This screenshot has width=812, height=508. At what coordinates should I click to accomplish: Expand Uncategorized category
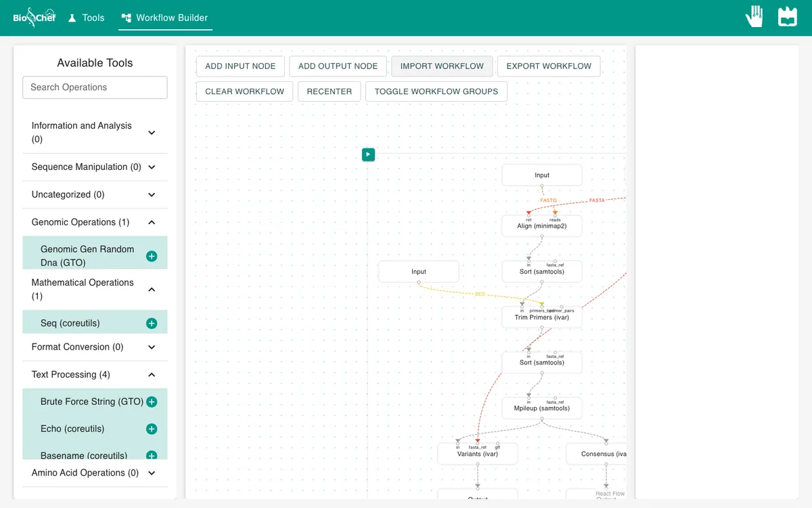[95, 194]
